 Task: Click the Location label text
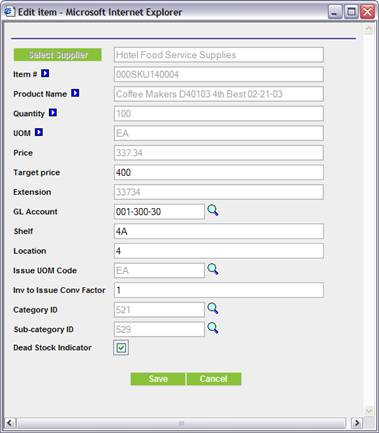tap(30, 251)
